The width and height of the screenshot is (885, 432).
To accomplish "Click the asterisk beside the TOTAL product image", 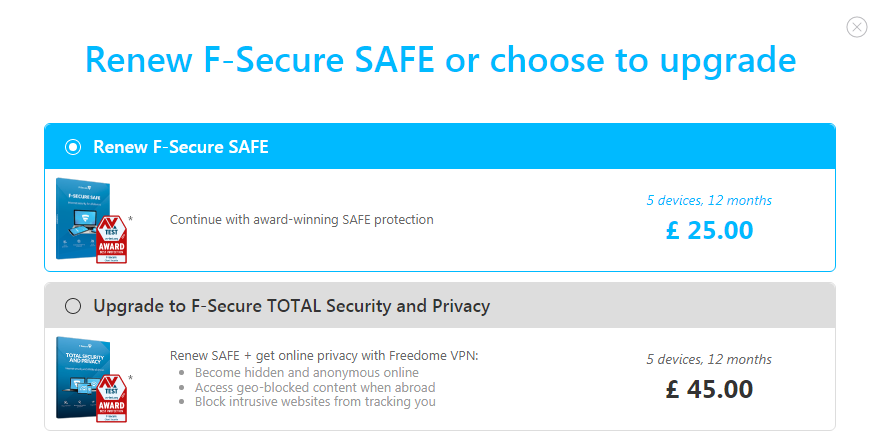I will (x=130, y=378).
